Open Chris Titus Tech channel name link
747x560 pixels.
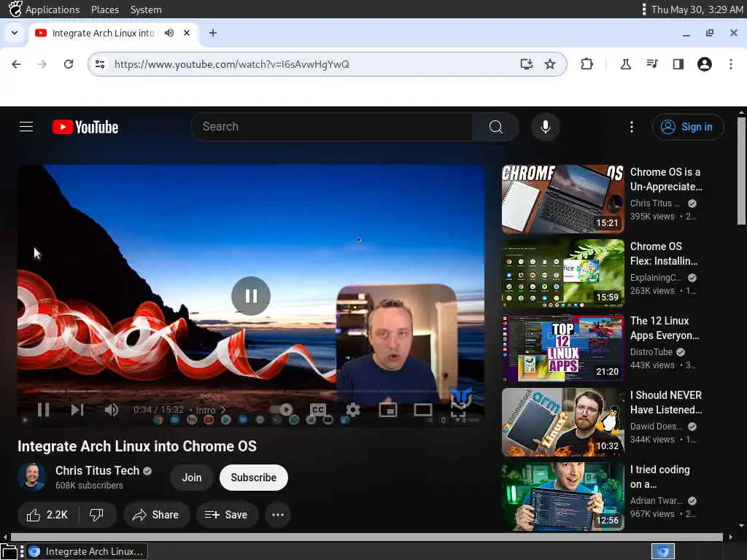point(97,470)
